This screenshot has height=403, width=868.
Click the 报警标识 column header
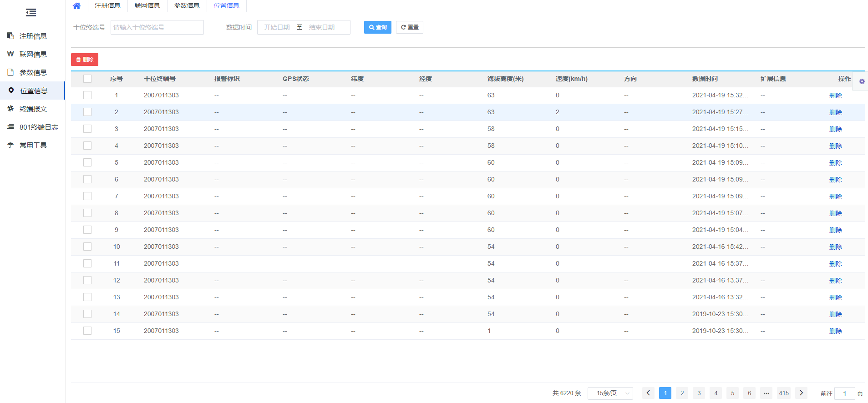pos(227,79)
